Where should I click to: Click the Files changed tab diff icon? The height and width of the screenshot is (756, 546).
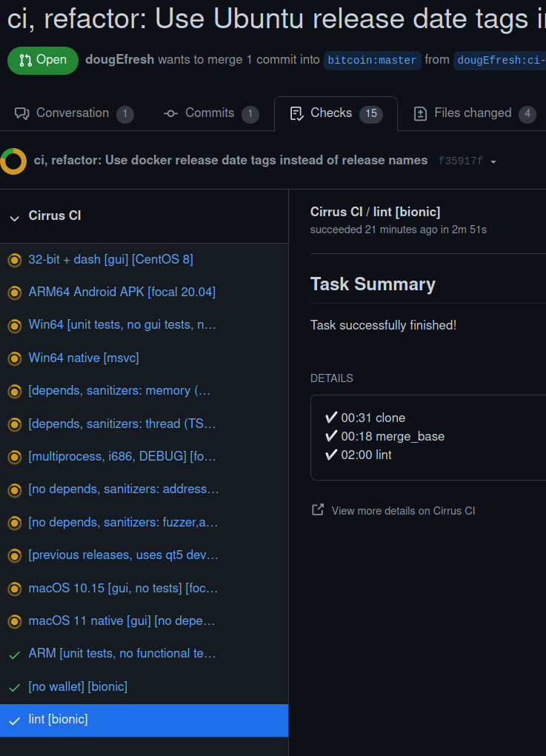(420, 114)
